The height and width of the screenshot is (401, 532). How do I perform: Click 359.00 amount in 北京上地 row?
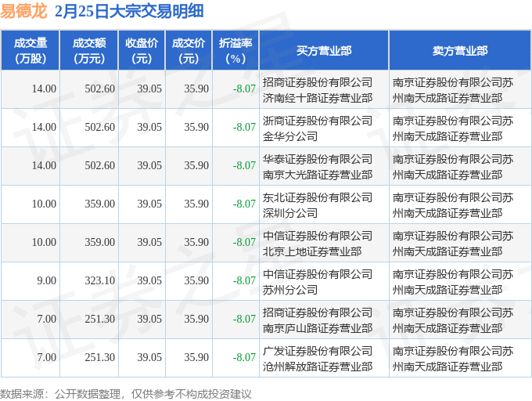click(100, 243)
